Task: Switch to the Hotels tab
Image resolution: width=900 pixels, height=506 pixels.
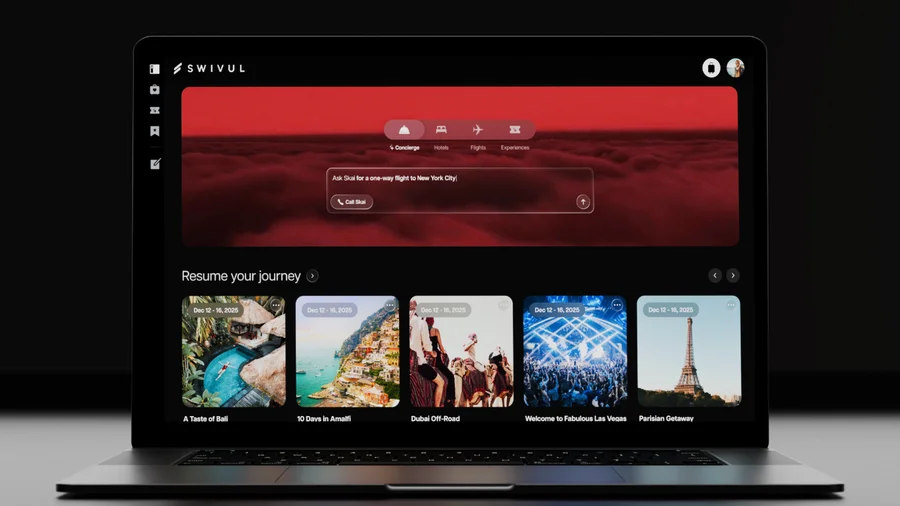Action: coord(441,130)
